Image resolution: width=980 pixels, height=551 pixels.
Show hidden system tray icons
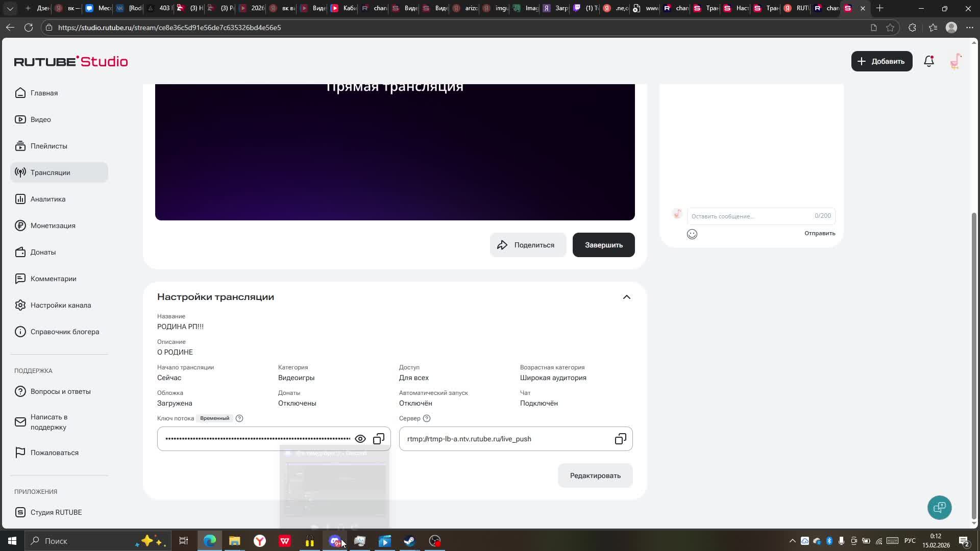coord(792,541)
